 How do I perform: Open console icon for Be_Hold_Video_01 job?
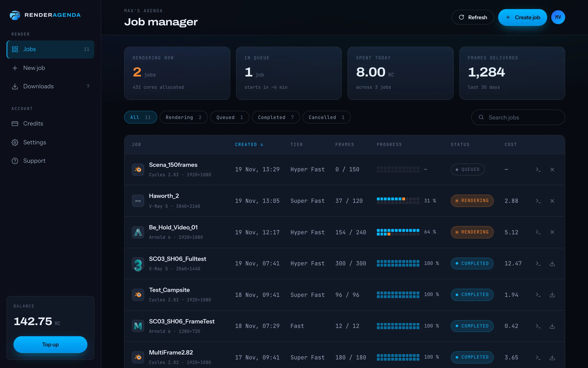[538, 232]
